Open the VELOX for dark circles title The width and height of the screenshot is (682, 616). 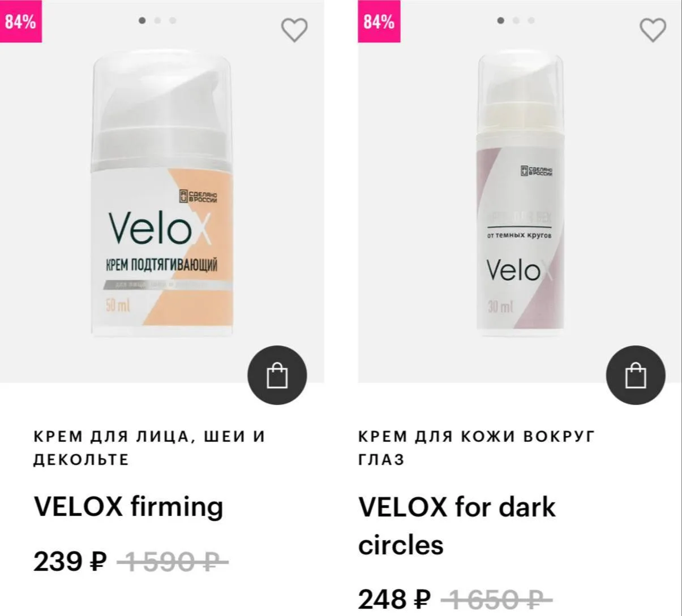coord(457,525)
